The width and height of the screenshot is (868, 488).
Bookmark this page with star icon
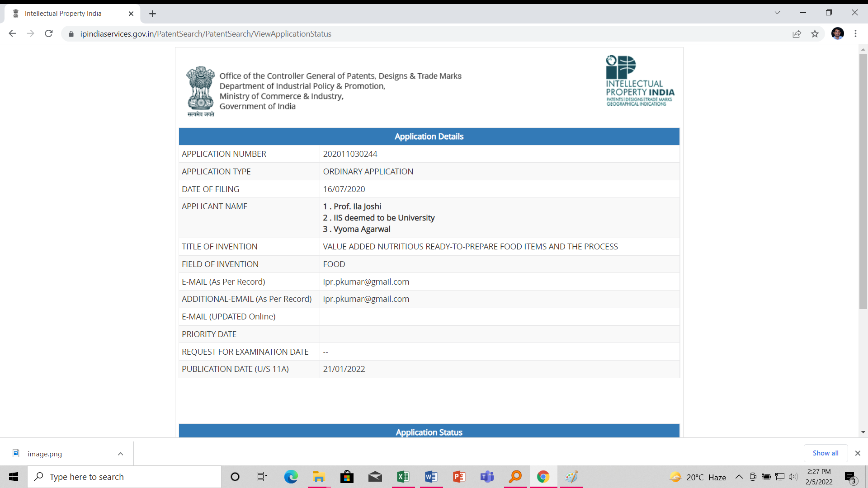[x=815, y=33]
